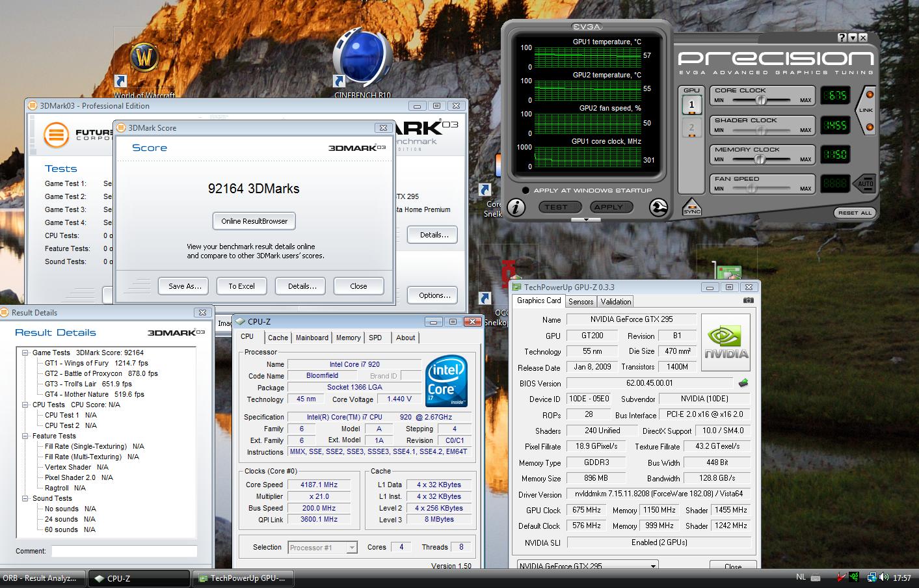This screenshot has width=919, height=588.
Task: Click Details in 3DMark Score dialog
Action: pos(302,286)
